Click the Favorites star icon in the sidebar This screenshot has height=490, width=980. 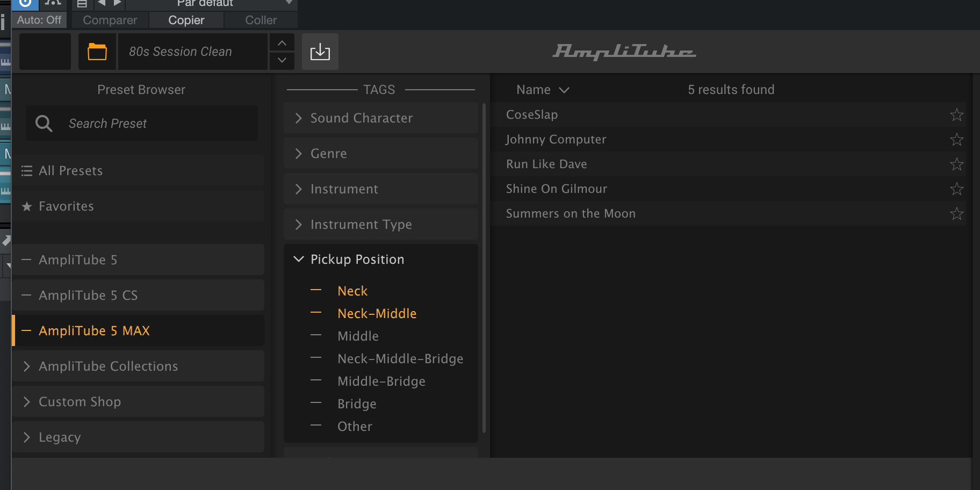click(x=26, y=206)
